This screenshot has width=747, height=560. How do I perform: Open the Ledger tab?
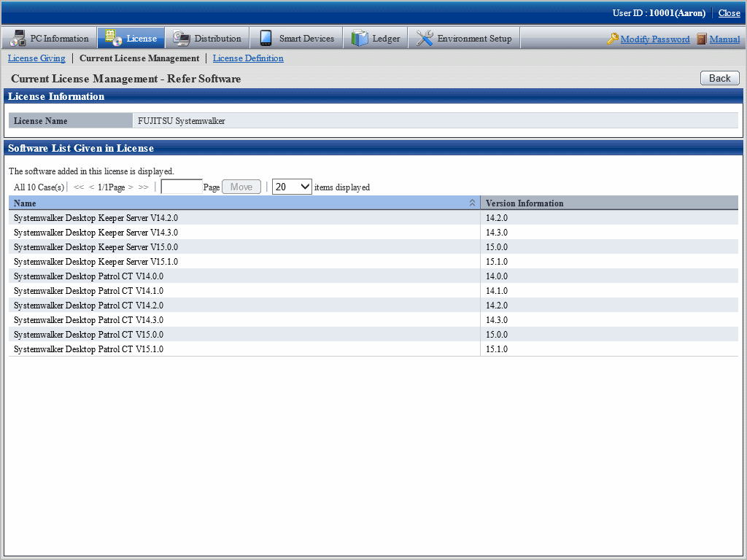click(376, 38)
